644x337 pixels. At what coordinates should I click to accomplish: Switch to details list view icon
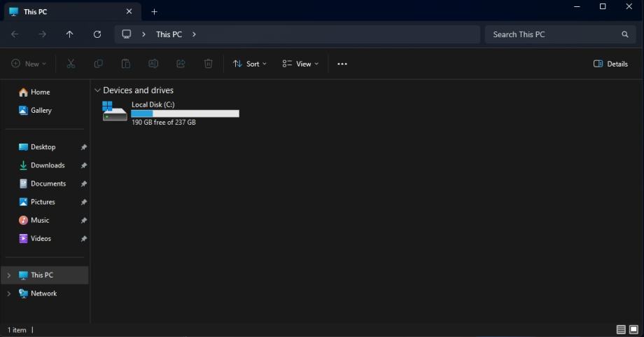pos(621,329)
